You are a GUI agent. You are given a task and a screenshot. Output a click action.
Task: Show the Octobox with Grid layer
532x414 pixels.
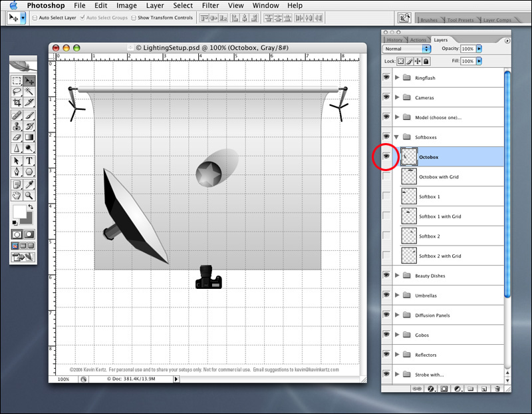point(386,176)
